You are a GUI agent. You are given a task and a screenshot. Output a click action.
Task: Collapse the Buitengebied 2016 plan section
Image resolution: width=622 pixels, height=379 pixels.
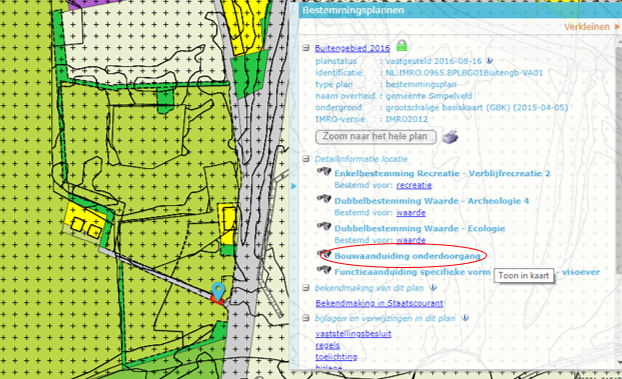[305, 48]
